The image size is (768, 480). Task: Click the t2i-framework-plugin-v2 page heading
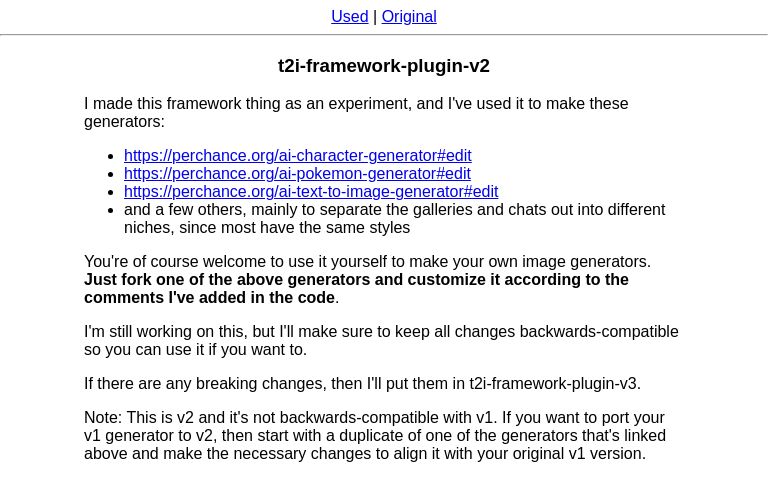384,66
